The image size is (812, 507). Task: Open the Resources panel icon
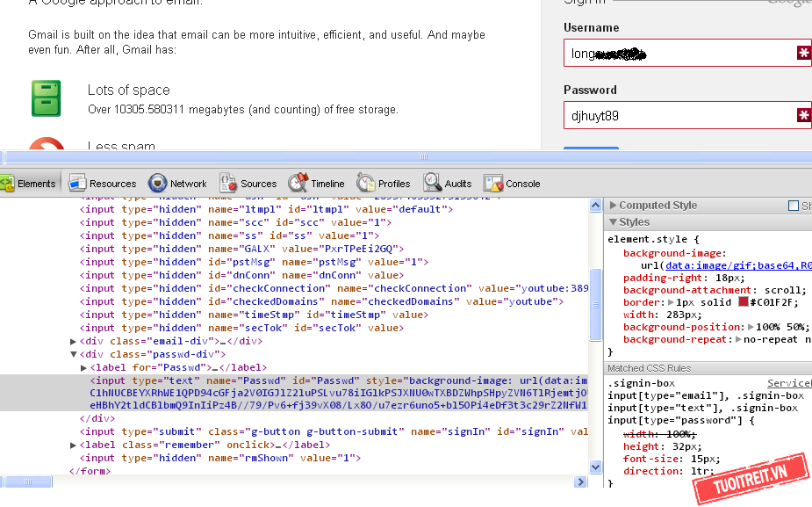coord(78,183)
